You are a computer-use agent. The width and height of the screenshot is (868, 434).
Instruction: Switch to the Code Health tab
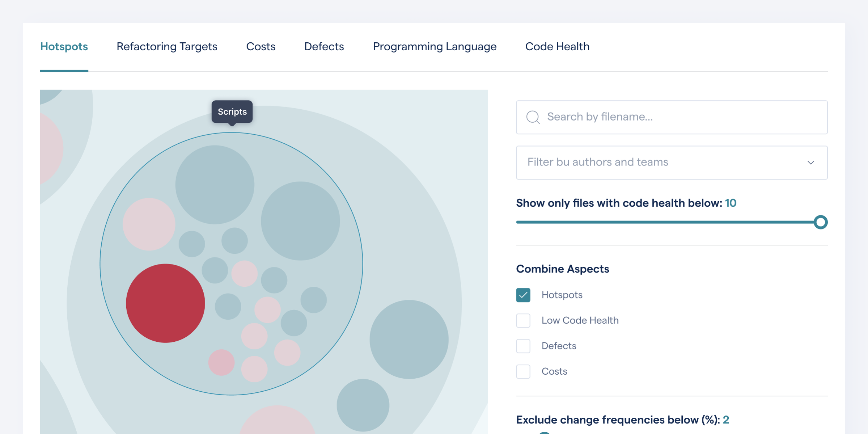click(x=557, y=46)
